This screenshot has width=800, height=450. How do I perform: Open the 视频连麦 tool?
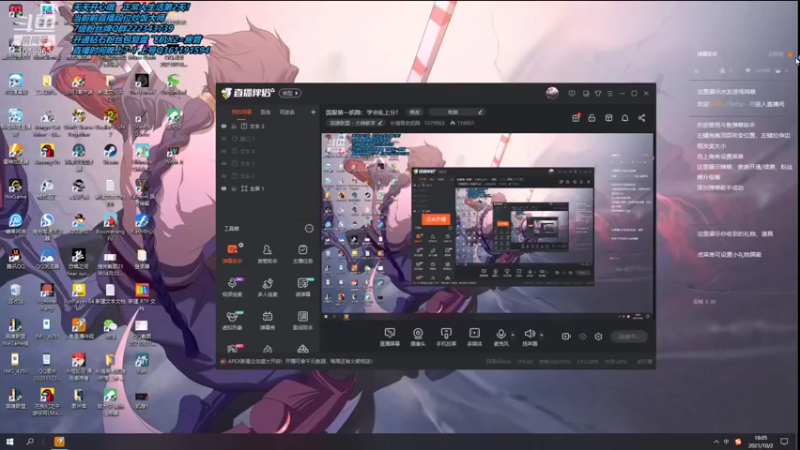[x=232, y=287]
